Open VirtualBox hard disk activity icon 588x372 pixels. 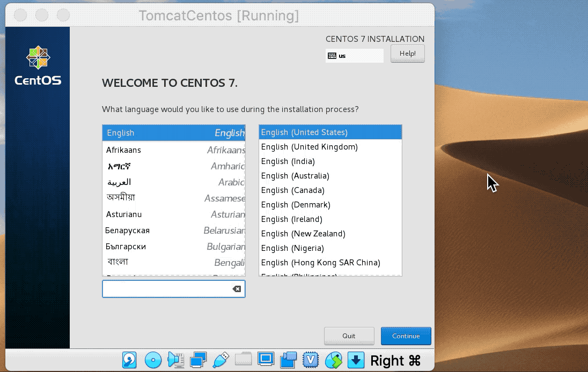[x=129, y=360]
